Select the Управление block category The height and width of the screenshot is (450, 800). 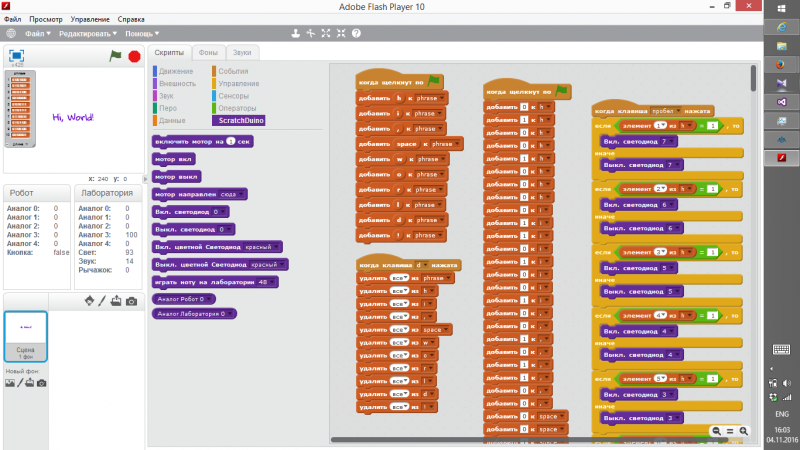[236, 84]
